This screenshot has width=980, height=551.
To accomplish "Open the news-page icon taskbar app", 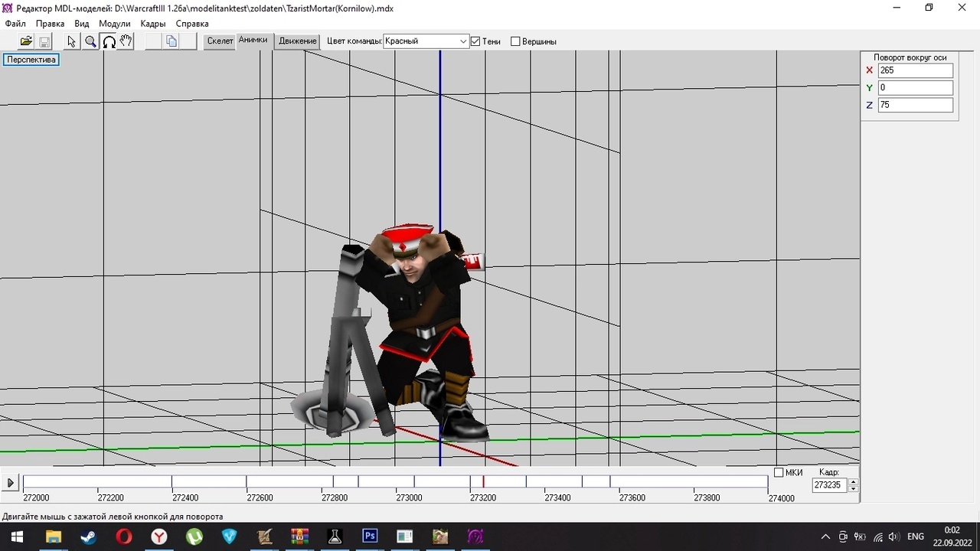I will point(405,536).
